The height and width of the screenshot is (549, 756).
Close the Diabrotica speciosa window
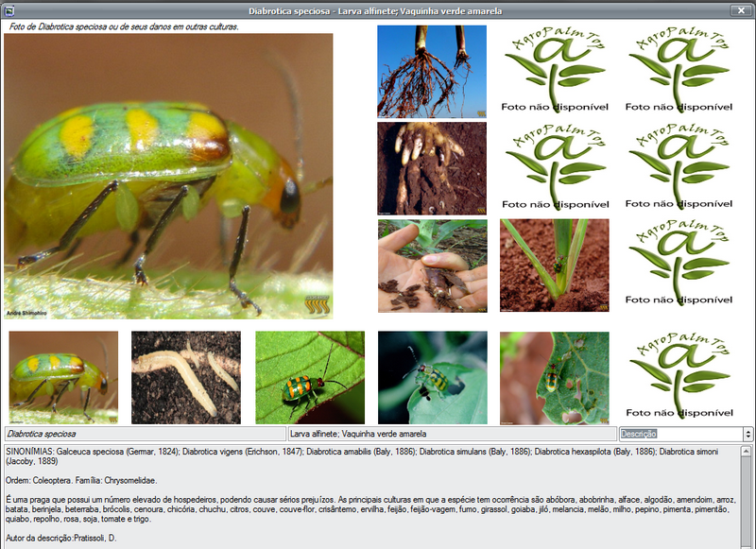(x=740, y=10)
